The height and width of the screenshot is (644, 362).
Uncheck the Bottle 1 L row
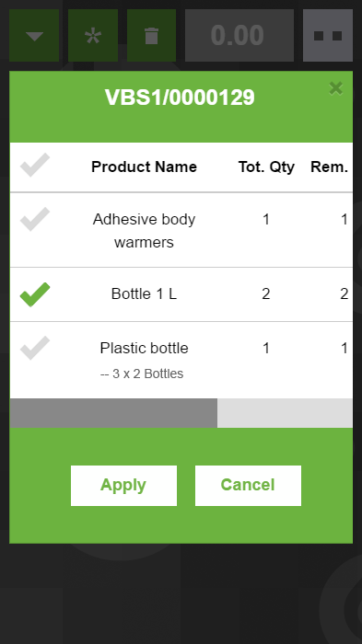[x=35, y=294]
